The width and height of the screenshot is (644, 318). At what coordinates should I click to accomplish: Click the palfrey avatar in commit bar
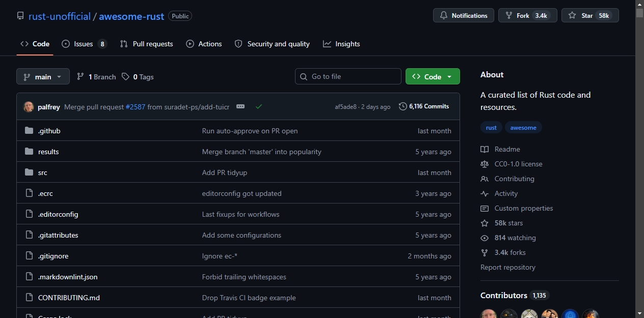29,107
